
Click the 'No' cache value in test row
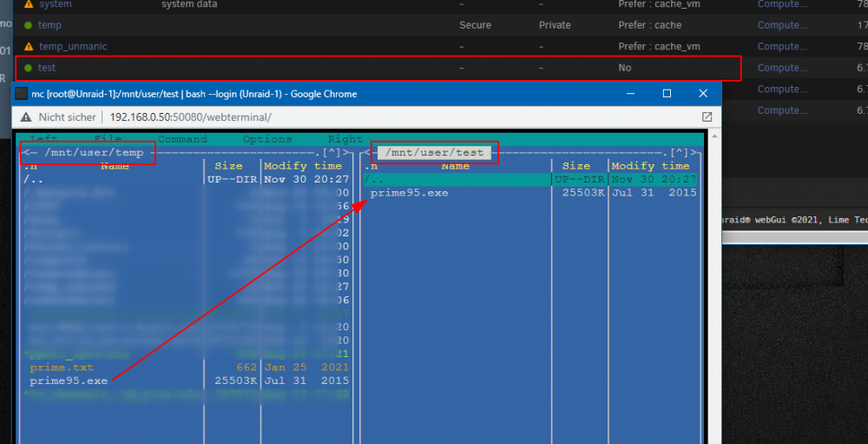coord(624,68)
